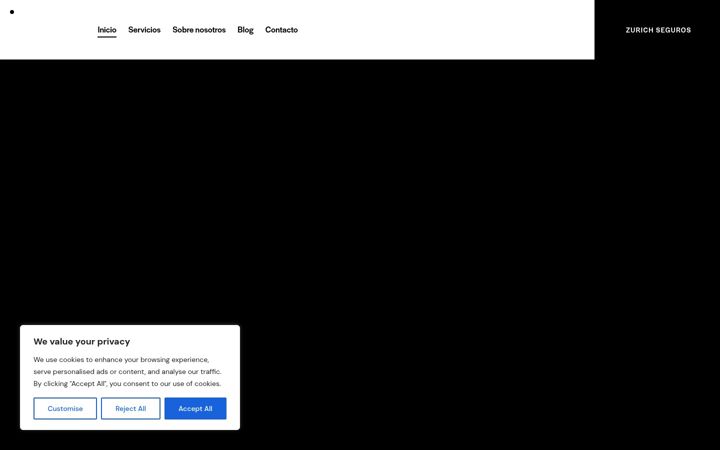Accept all cookies

pos(195,408)
